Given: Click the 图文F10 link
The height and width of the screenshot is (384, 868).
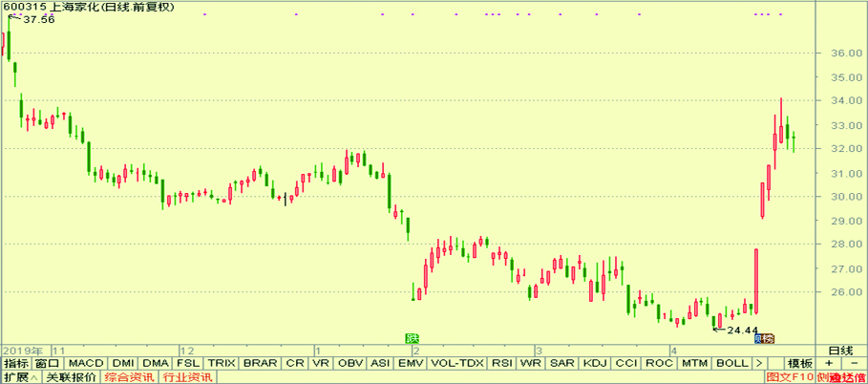Looking at the screenshot, I should pyautogui.click(x=790, y=378).
